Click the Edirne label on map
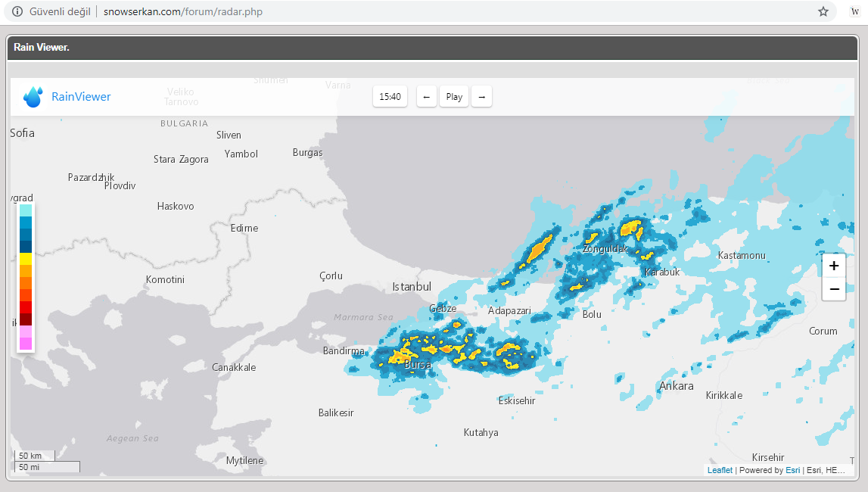 tap(244, 228)
